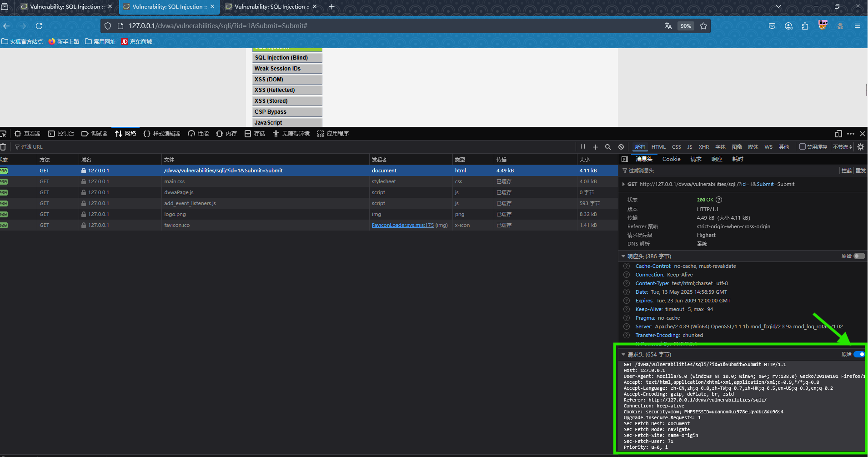The width and height of the screenshot is (868, 457).
Task: Sort requests by the 大小 column header
Action: point(597,160)
